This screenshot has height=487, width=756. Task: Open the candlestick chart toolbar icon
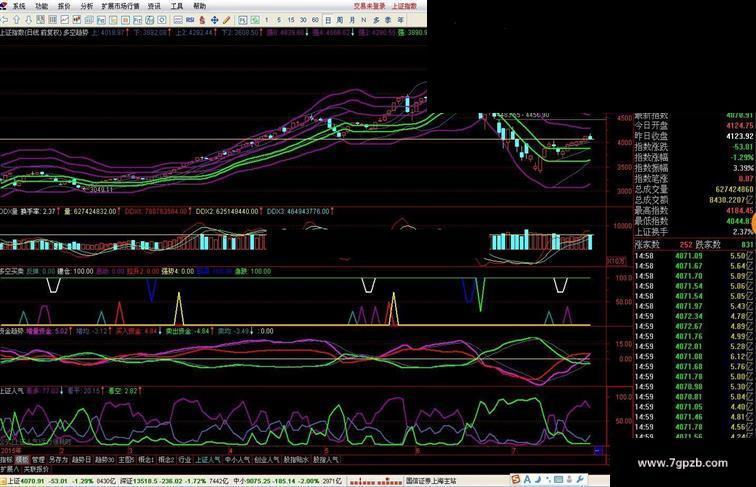coord(77,20)
